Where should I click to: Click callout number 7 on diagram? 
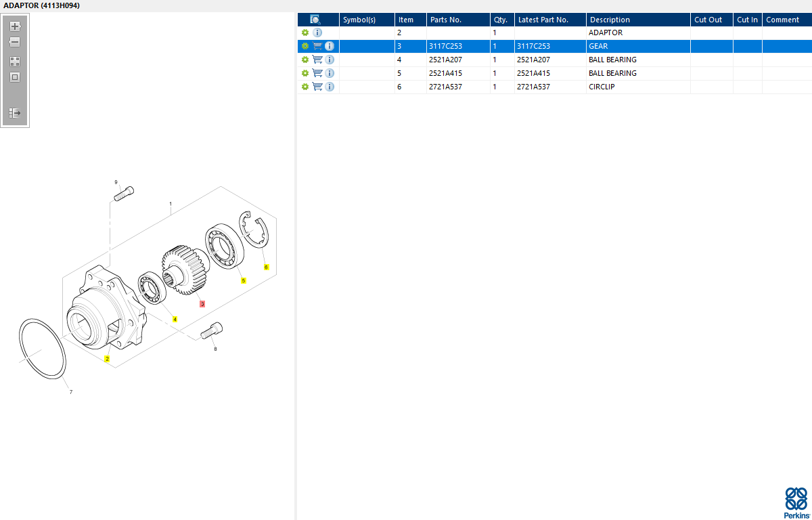pos(71,392)
